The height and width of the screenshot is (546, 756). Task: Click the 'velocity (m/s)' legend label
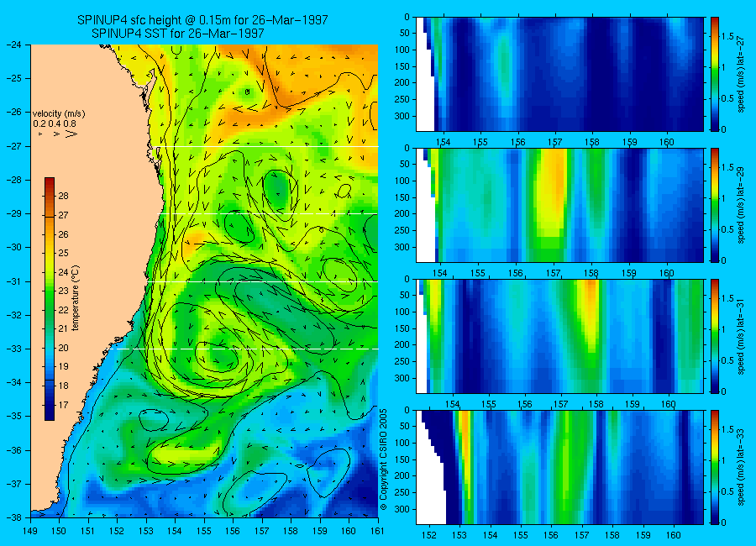pos(59,114)
